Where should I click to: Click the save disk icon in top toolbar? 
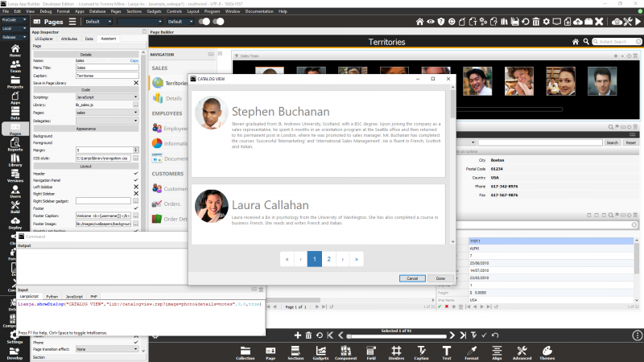[x=514, y=22]
